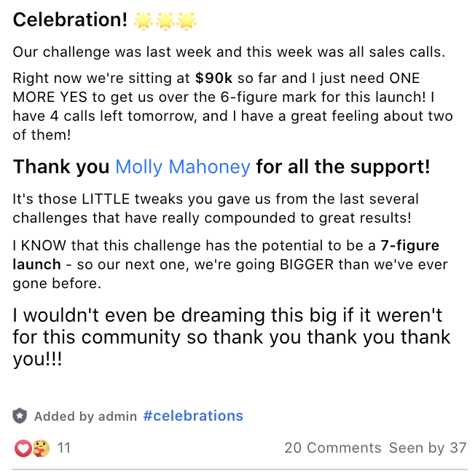Click the Added by admin label

85,416
